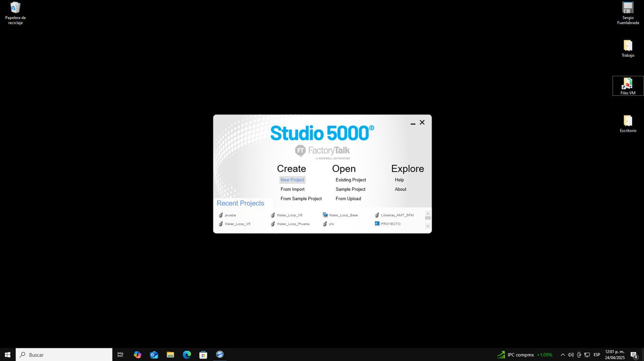Screen dimensions: 644x361
Task: Switch the ESP input language indicator
Action: (597, 355)
